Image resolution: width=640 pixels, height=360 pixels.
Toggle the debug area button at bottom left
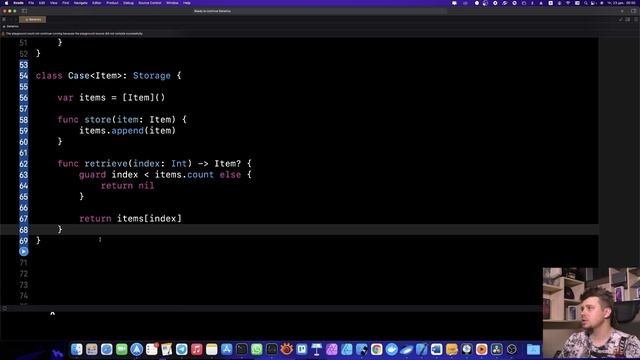4,309
